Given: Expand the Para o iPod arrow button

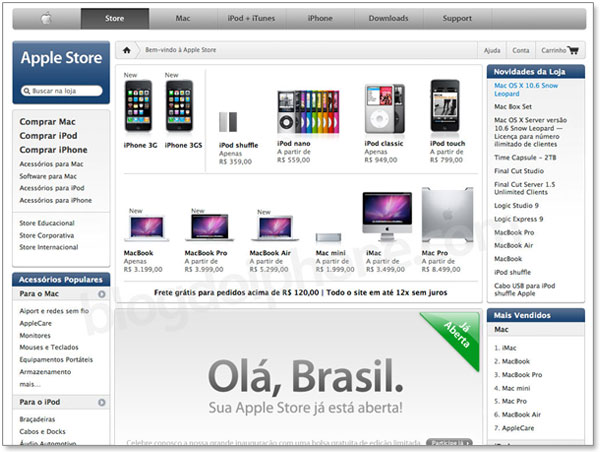Looking at the screenshot, I should (102, 402).
